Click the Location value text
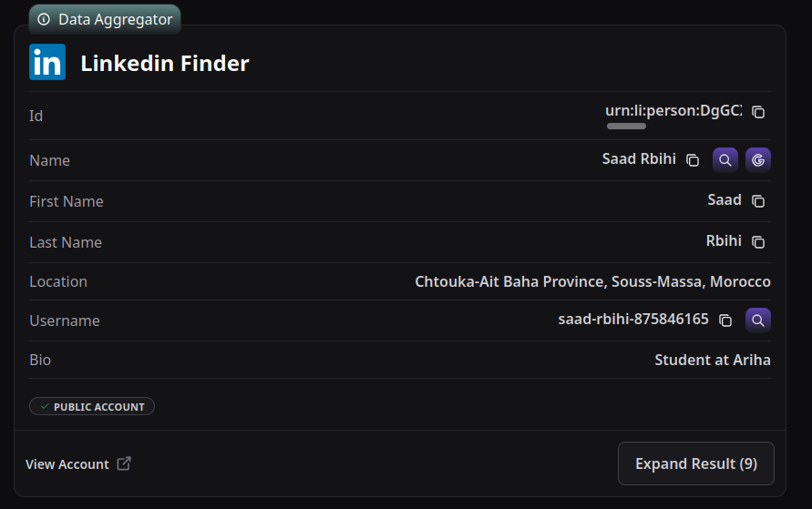Screen dimensions: 812x509 point(592,281)
